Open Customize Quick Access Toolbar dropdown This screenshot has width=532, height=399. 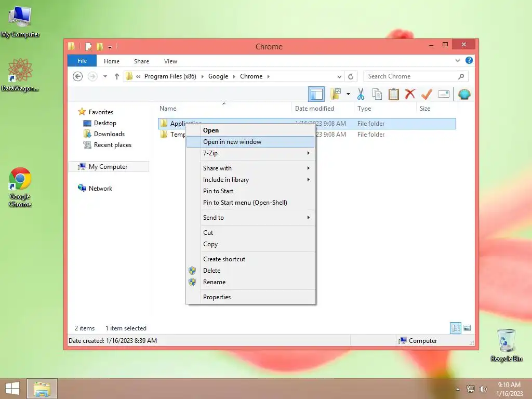(110, 47)
